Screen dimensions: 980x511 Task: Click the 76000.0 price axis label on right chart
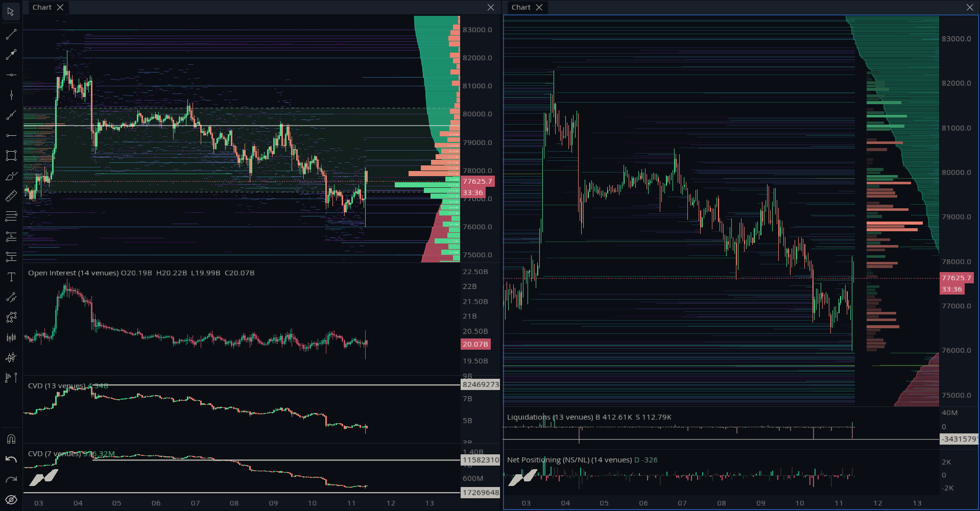point(957,350)
